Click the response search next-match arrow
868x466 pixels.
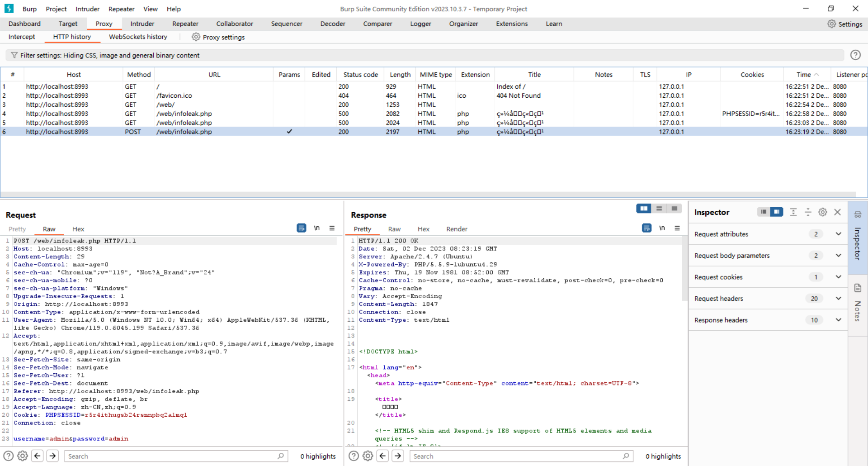pos(398,456)
